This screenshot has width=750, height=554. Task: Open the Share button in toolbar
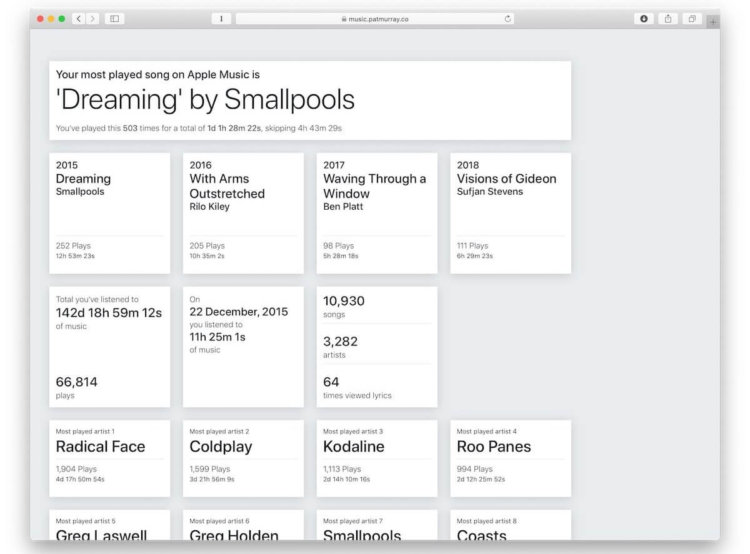668,19
